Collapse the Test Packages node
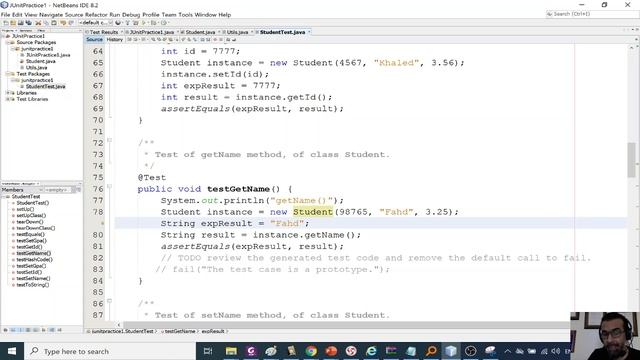Viewport: 640px width, 360px height. pos(7,74)
